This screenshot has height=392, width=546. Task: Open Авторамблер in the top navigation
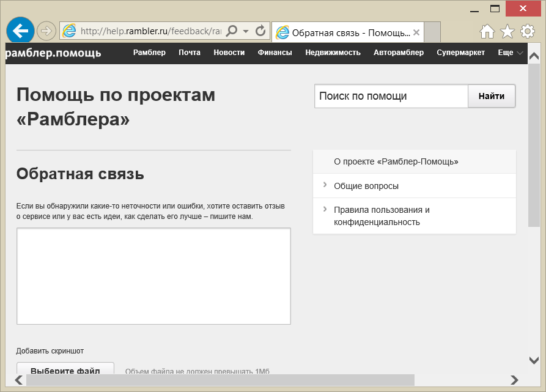click(399, 53)
